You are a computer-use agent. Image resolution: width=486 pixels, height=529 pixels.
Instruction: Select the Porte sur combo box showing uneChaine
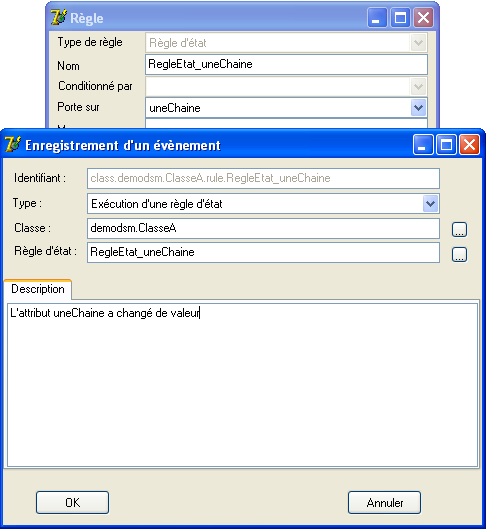[286, 108]
